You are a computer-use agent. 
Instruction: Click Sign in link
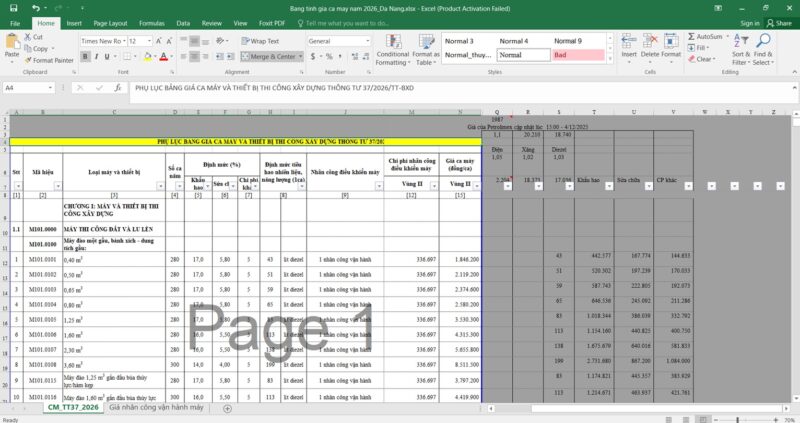[x=750, y=23]
